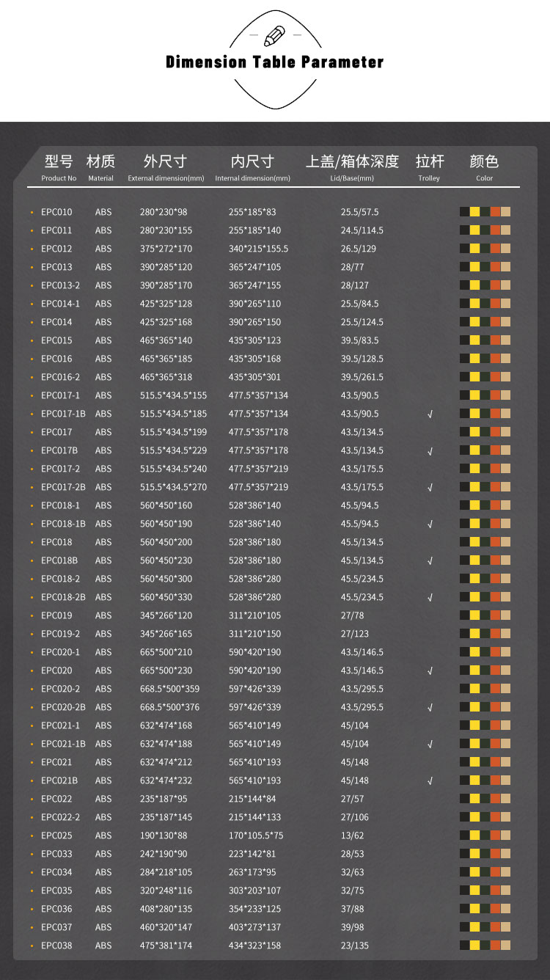550x980 pixels.
Task: Select the tan color swatch in EPC017 row
Action: pyautogui.click(x=506, y=432)
